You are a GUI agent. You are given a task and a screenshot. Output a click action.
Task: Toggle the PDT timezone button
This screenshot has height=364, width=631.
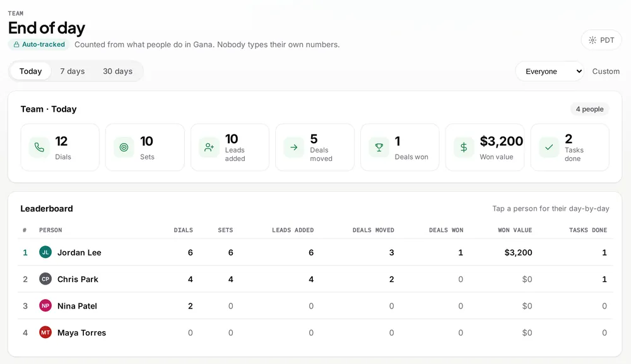601,40
